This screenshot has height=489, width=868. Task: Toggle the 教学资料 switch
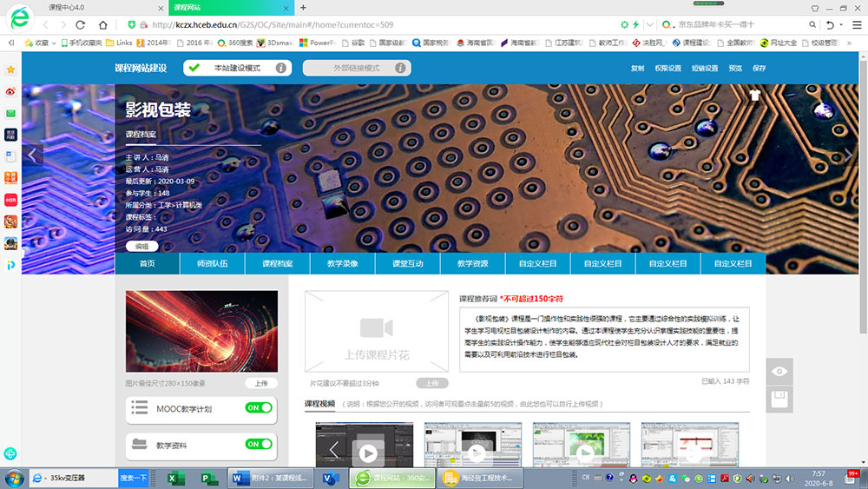tap(258, 444)
